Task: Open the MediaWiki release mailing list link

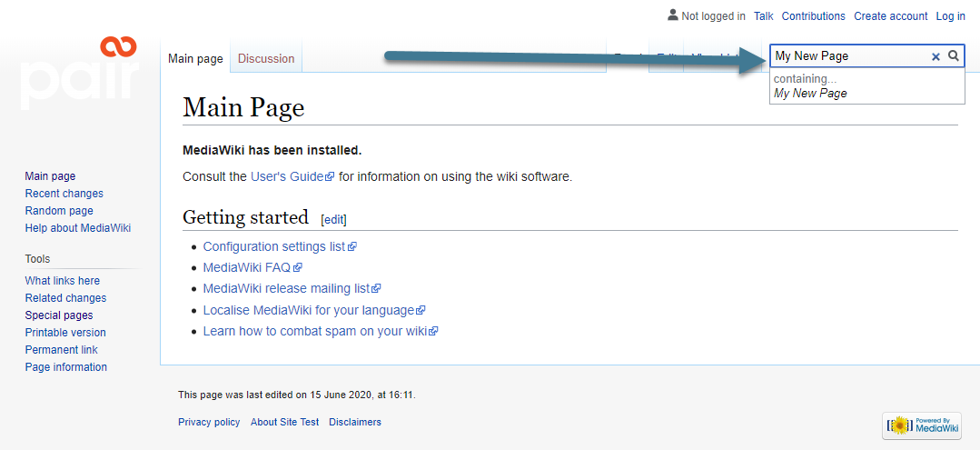Action: click(287, 288)
